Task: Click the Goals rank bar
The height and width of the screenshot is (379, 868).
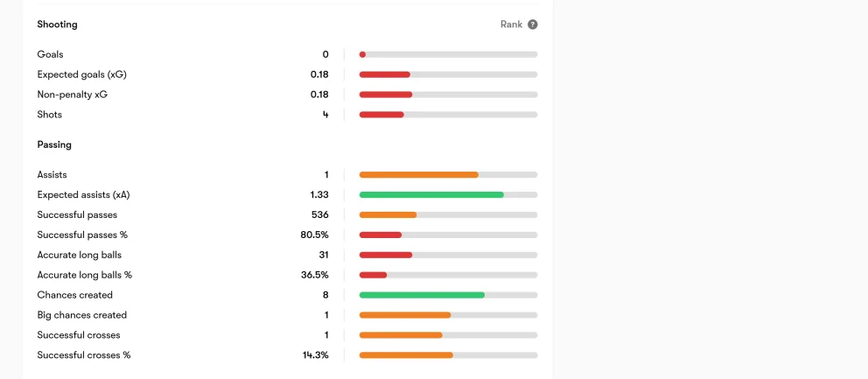Action: pyautogui.click(x=448, y=54)
